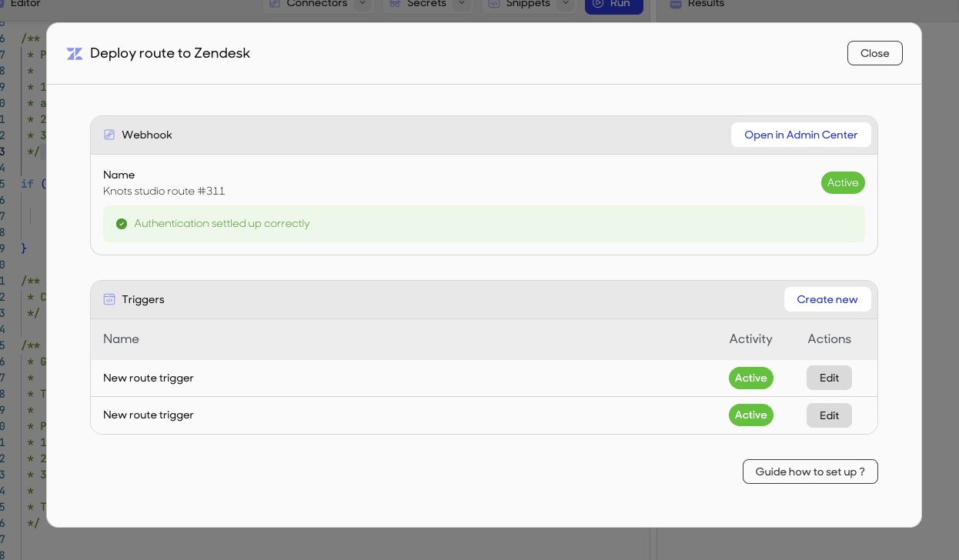Select the second 'New route trigger' row name
Image resolution: width=959 pixels, height=560 pixels.
tap(149, 415)
